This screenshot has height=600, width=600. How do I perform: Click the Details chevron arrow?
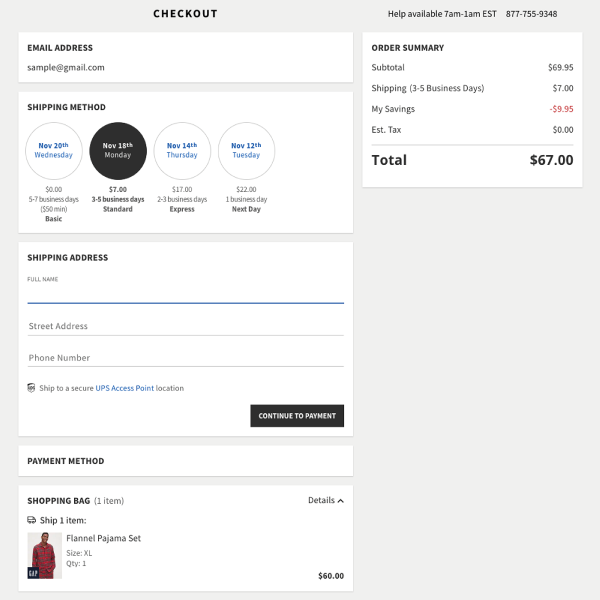pyautogui.click(x=340, y=500)
